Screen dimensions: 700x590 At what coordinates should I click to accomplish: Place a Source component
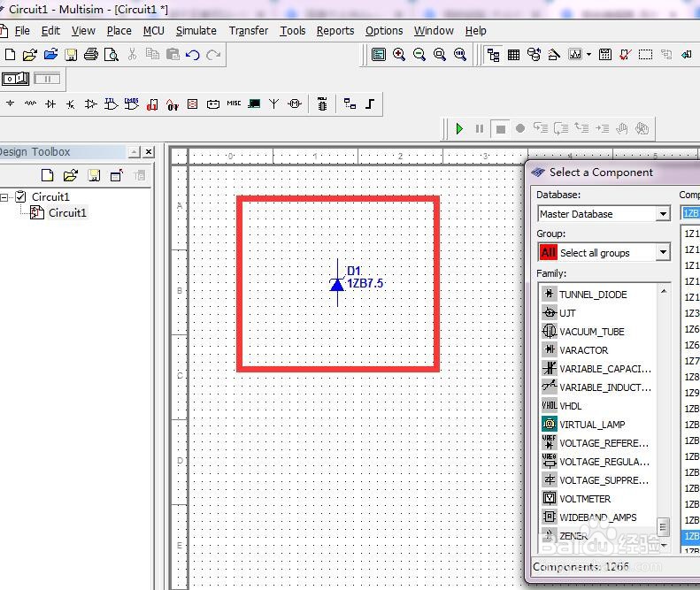pos(11,104)
